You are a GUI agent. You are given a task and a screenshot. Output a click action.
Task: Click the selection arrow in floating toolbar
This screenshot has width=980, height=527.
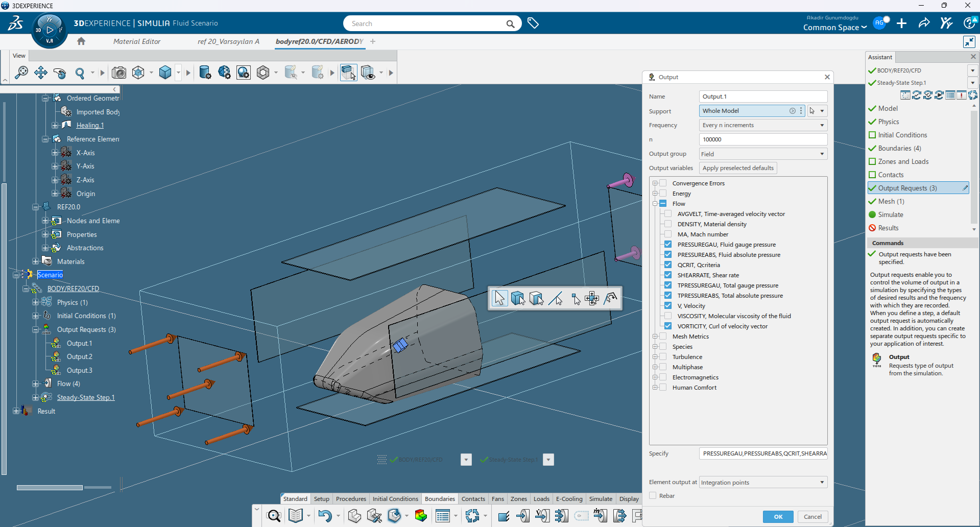coord(499,298)
